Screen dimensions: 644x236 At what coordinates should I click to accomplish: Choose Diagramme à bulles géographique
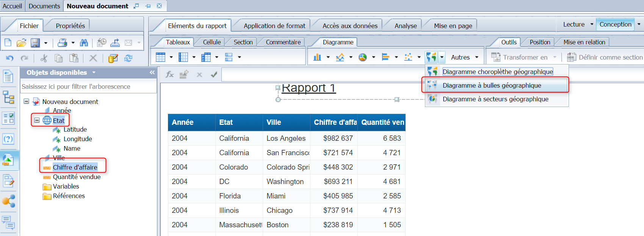pyautogui.click(x=492, y=85)
